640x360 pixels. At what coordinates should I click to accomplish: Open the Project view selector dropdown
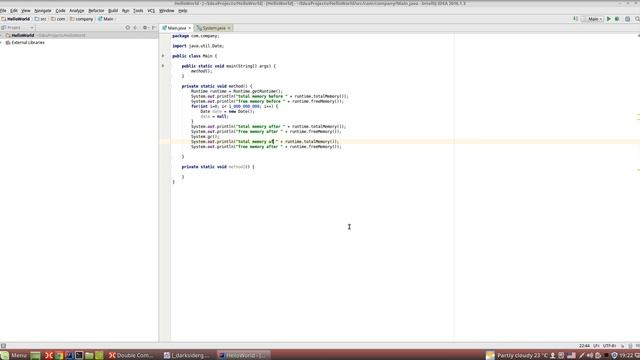[x=17, y=28]
